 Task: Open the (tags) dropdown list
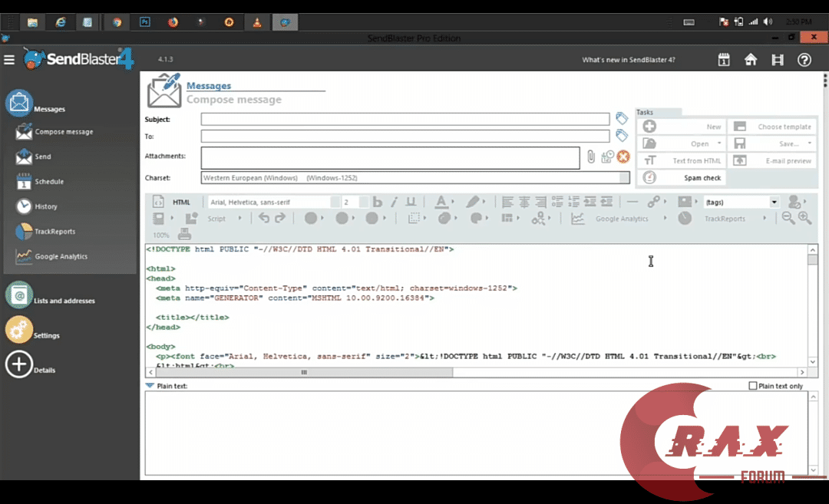[x=774, y=202]
